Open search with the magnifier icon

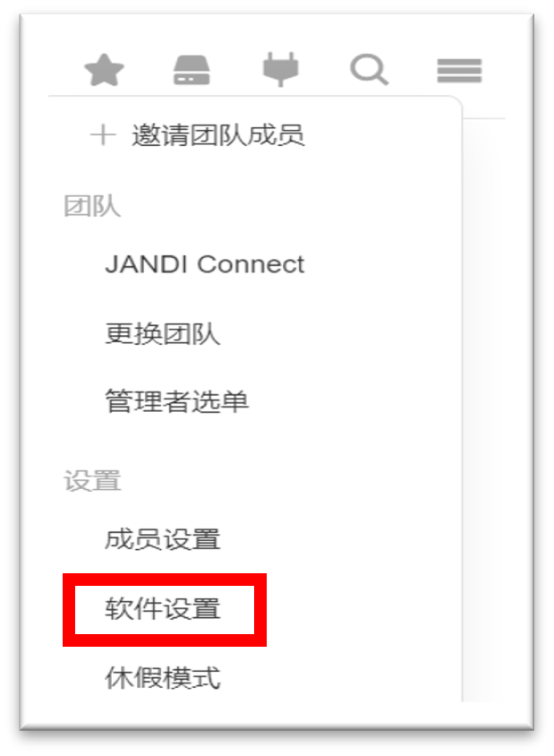tap(369, 70)
